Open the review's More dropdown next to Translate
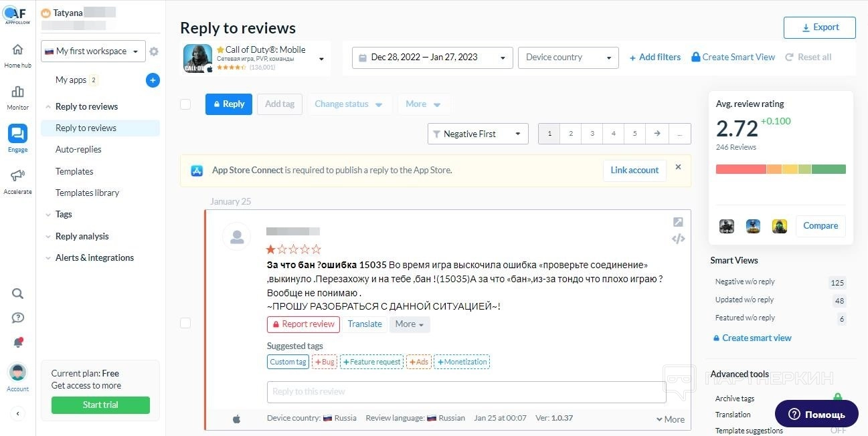The height and width of the screenshot is (436, 868). tap(410, 324)
